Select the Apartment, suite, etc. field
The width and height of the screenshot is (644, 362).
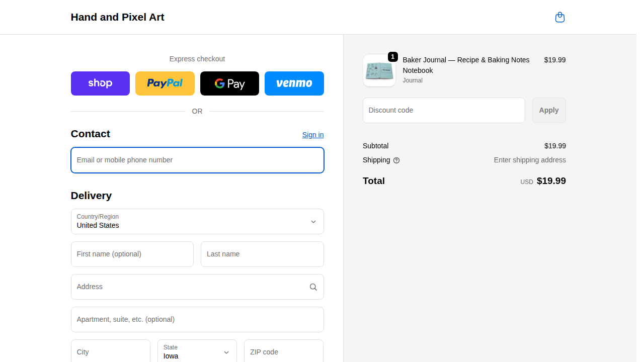(197, 319)
